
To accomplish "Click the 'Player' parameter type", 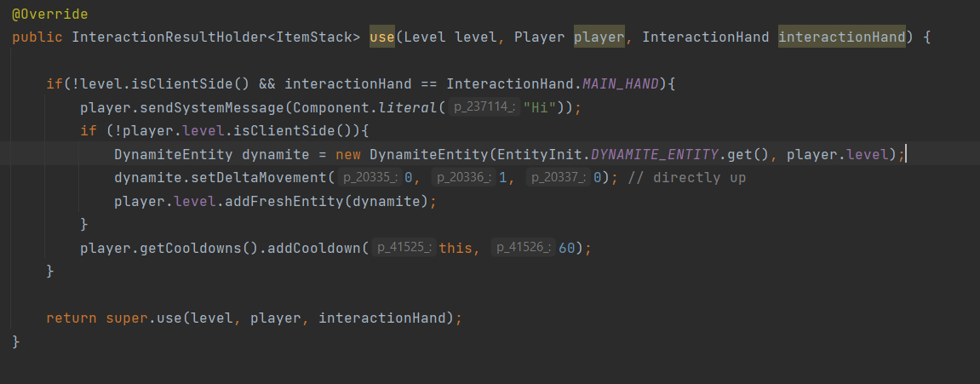I will (x=539, y=37).
